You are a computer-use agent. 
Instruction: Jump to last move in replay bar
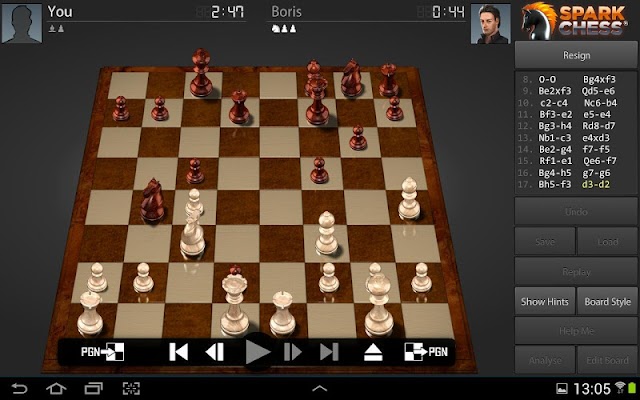tap(329, 351)
